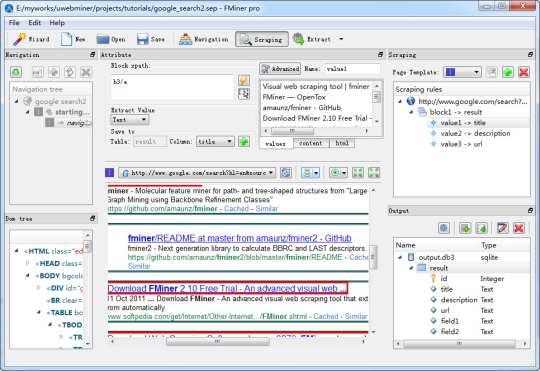Click the delete X icon in Navigation panel
This screenshot has width=540, height=371.
click(x=86, y=72)
